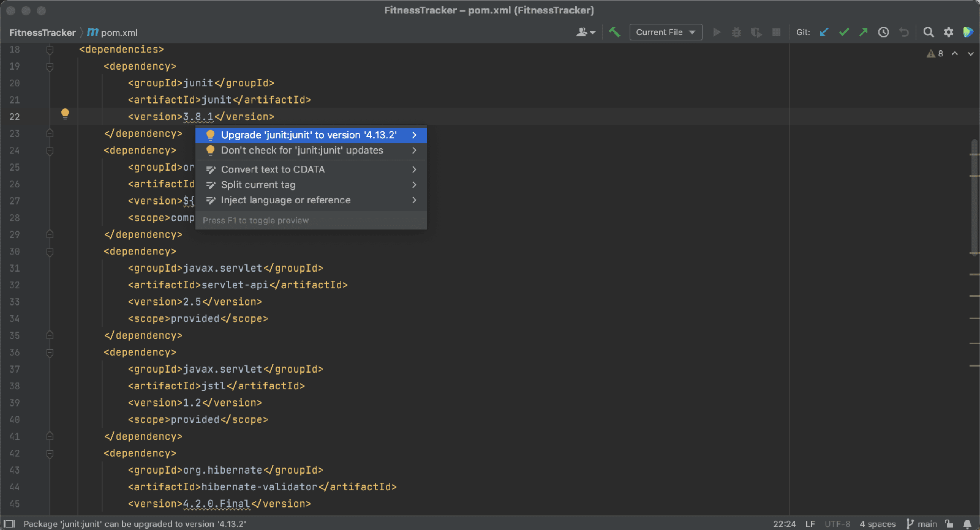
Task: Click the Git Update Project arrow icon
Action: click(x=824, y=32)
